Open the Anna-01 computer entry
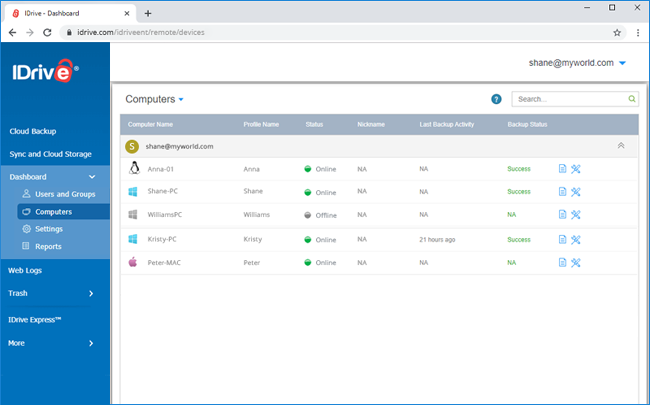Image resolution: width=650 pixels, height=405 pixels. click(x=160, y=169)
